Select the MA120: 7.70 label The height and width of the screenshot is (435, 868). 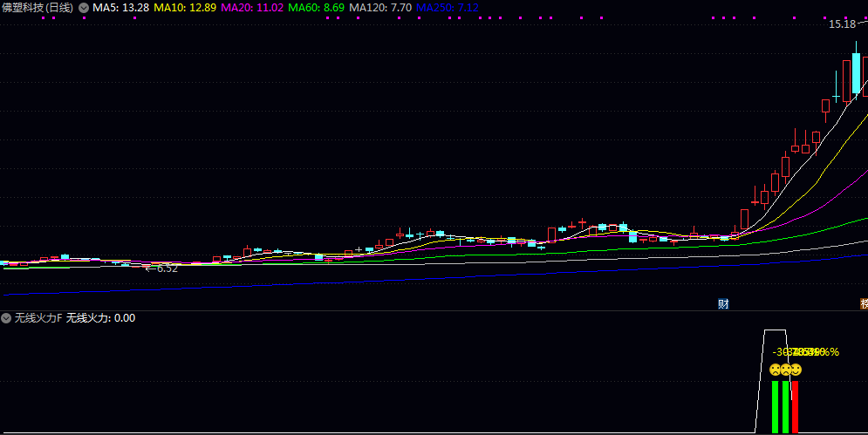pos(380,8)
